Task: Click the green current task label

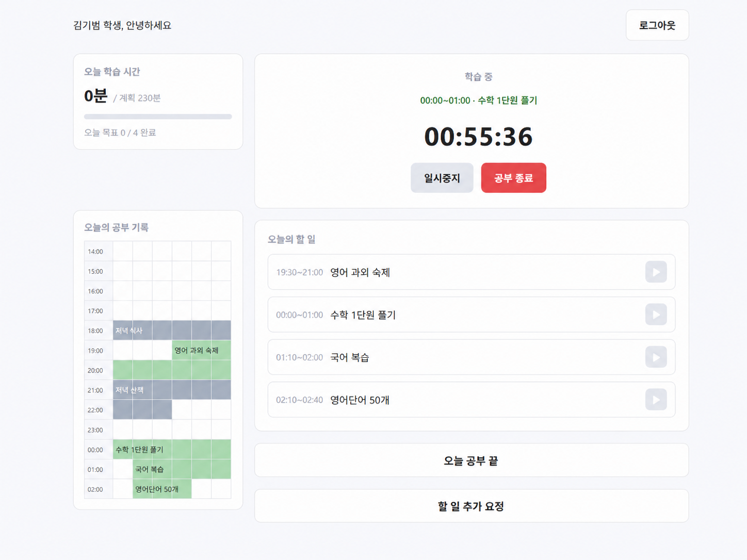Action: tap(478, 101)
